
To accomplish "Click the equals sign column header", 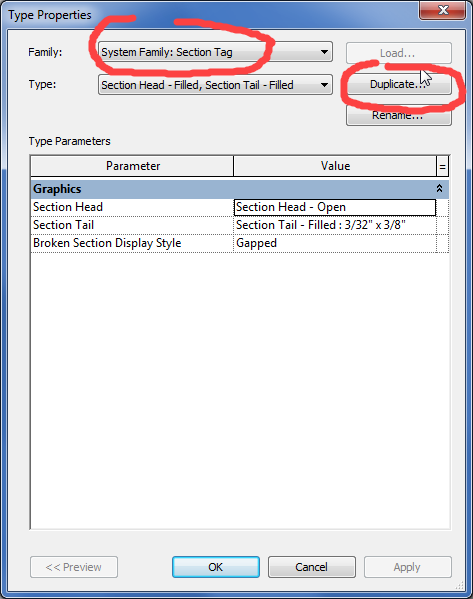I will tap(442, 166).
